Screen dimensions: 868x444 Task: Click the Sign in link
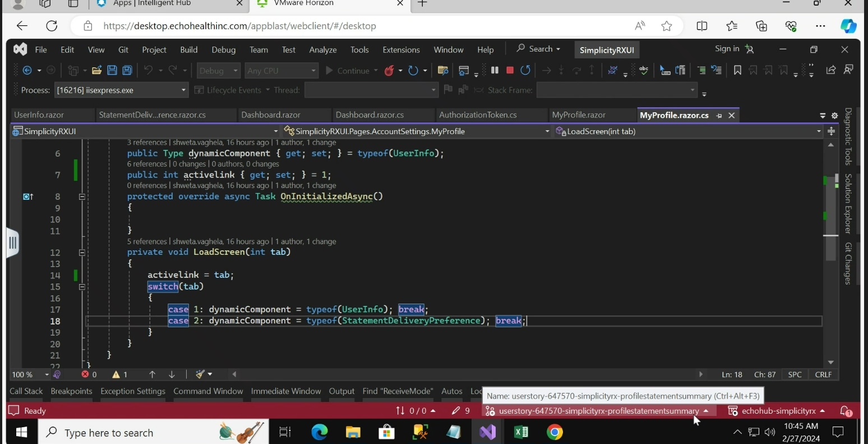coord(727,49)
